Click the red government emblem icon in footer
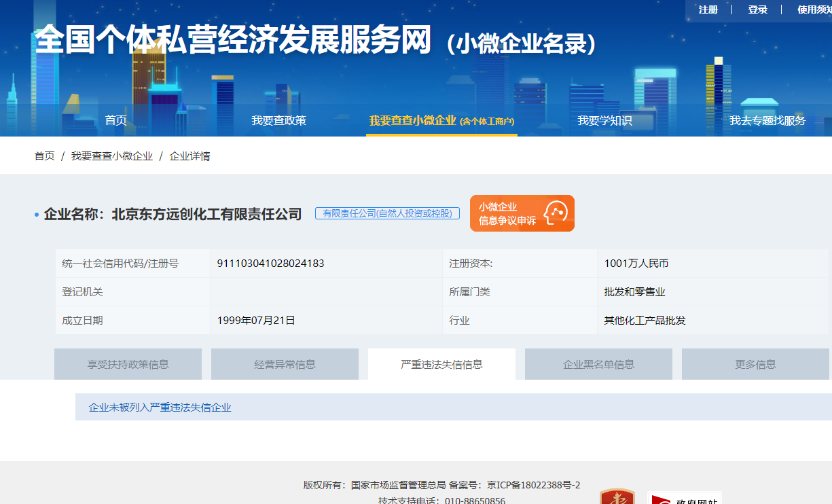The width and height of the screenshot is (832, 504). [x=617, y=497]
